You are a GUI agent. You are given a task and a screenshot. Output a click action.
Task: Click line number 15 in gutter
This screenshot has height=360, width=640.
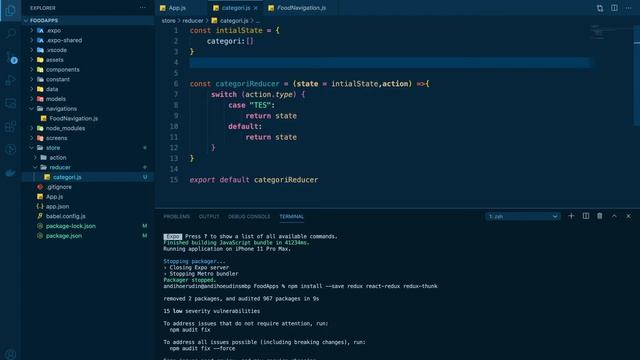[174, 180]
